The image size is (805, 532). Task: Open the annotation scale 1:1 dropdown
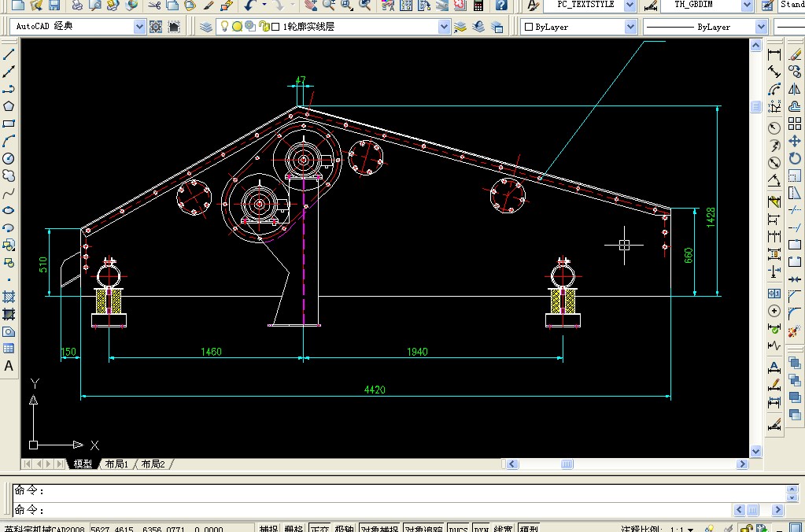point(691,529)
